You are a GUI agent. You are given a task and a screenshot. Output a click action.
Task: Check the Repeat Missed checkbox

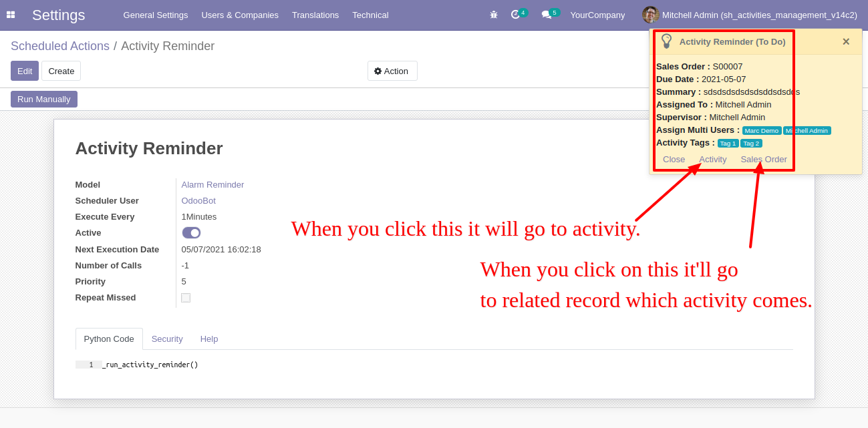(x=186, y=298)
